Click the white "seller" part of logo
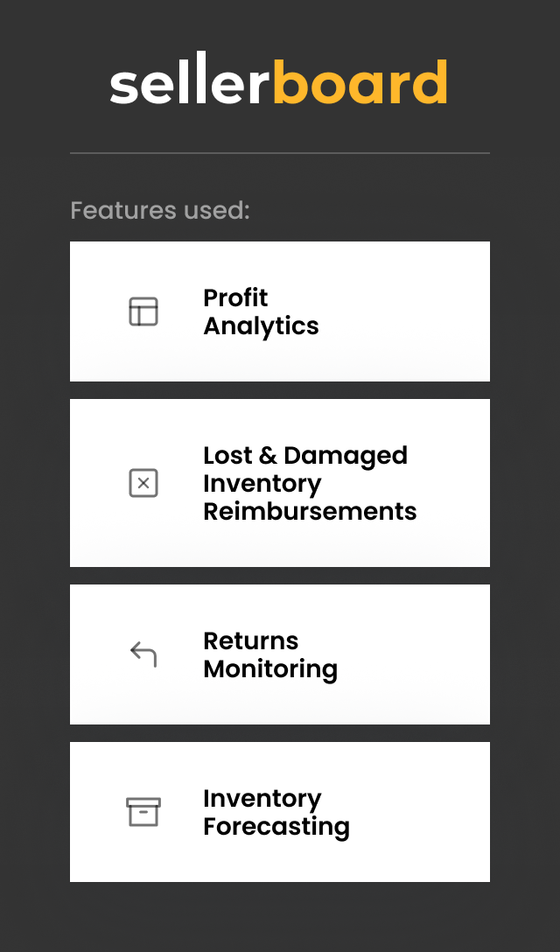The image size is (560, 952). [190, 84]
